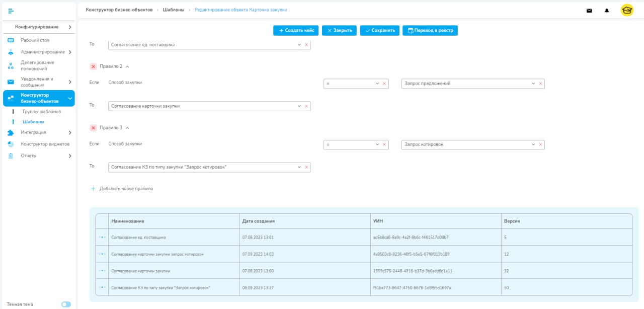Clear the '=' operator in Правило 3
Image resolution: width=644 pixels, height=309 pixels.
pos(384,145)
